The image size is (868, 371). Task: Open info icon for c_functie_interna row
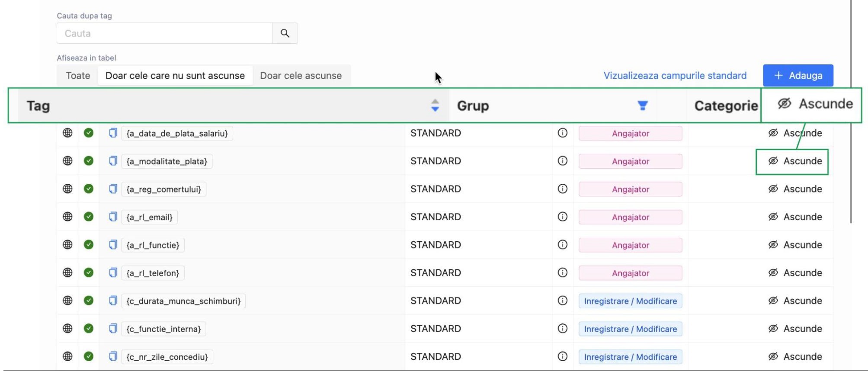coord(562,328)
